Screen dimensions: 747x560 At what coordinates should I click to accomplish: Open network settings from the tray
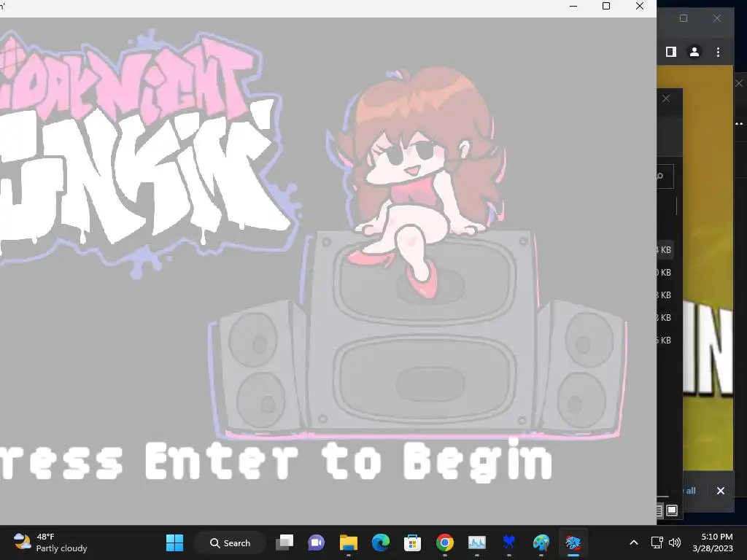point(657,542)
